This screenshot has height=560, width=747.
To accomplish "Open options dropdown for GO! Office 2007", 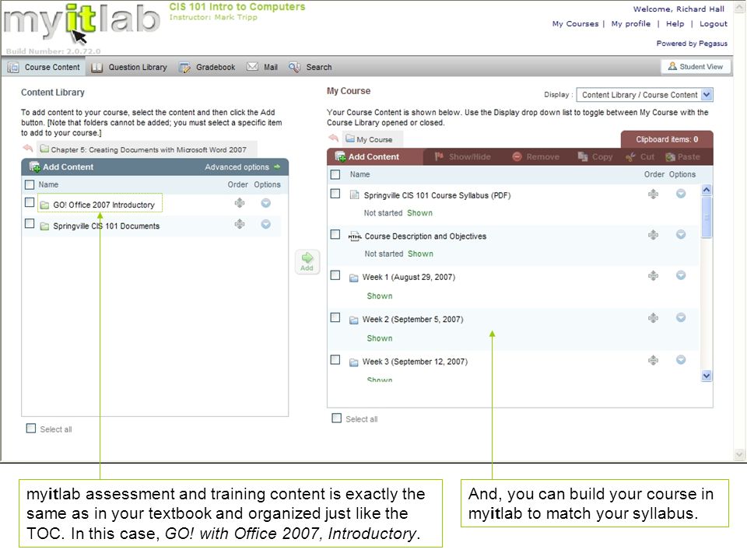I will 266,203.
